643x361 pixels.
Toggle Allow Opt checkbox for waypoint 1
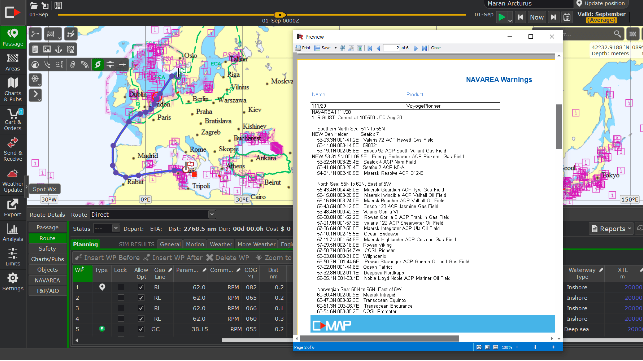coord(141,287)
